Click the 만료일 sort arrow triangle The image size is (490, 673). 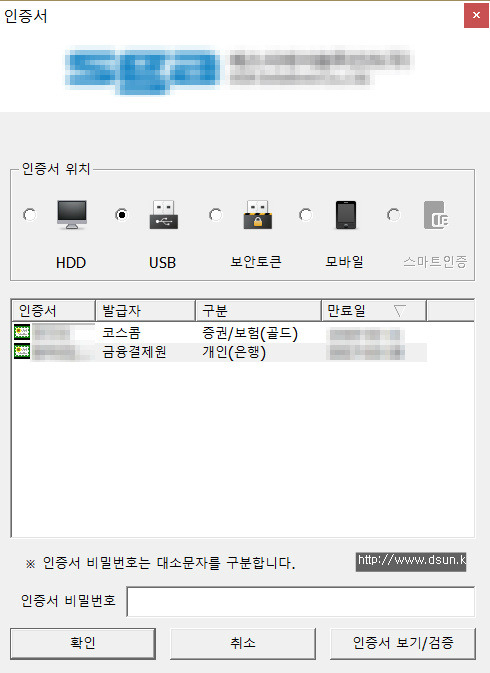point(399,310)
